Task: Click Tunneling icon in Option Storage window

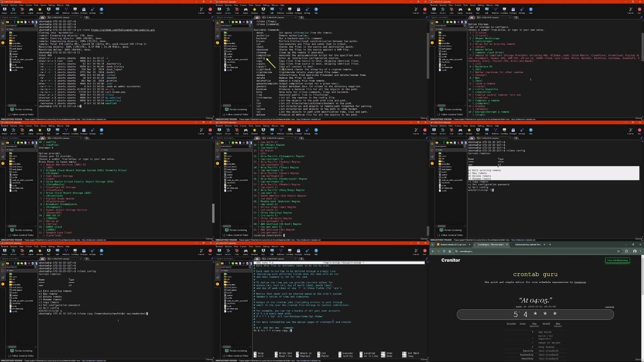Action: tap(504, 10)
